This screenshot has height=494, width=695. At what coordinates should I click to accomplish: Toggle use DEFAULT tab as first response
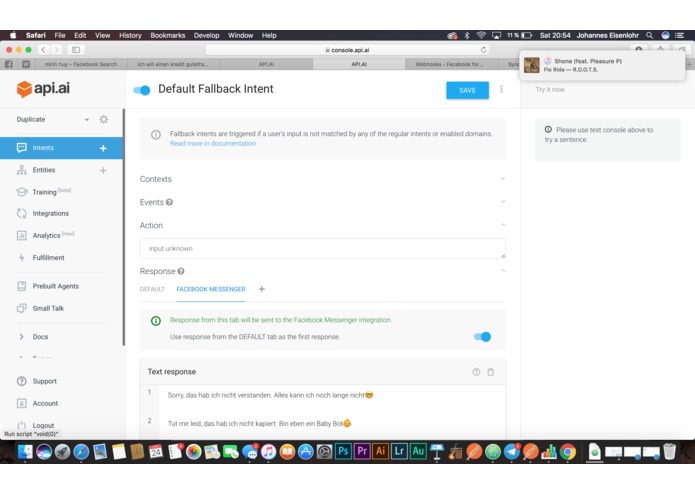(482, 337)
